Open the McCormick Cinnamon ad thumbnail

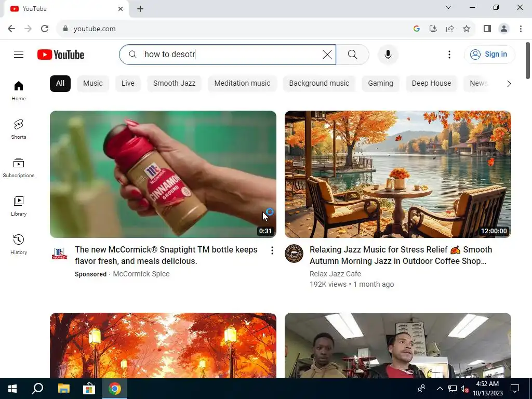[x=163, y=174]
